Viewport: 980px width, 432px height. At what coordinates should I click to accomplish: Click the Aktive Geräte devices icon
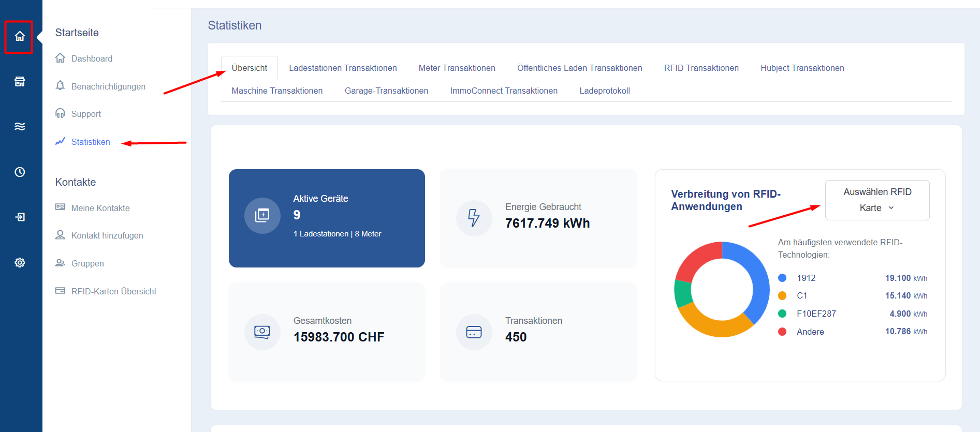[x=262, y=216]
